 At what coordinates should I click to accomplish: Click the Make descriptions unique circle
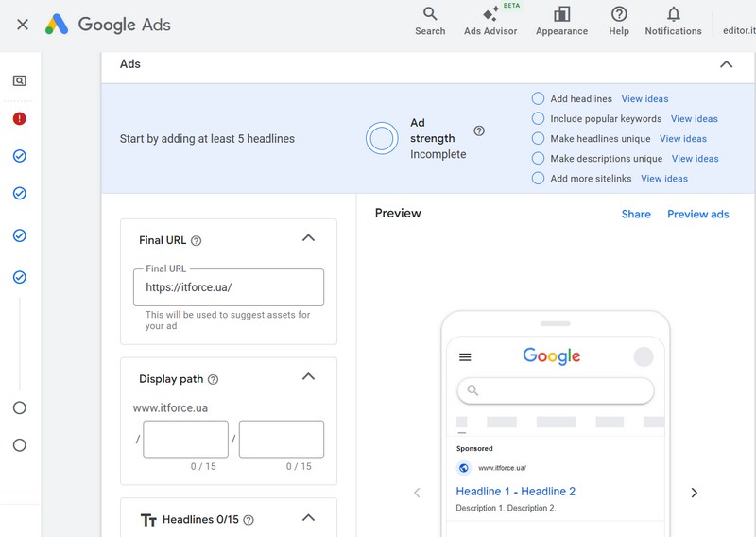538,158
